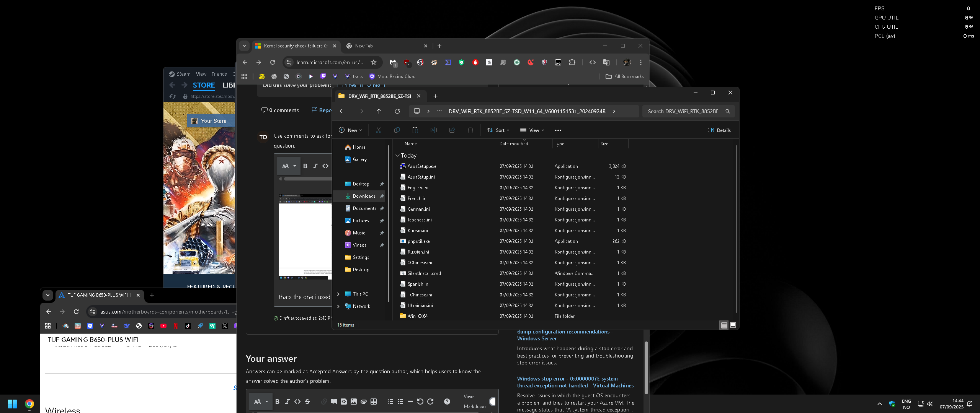
Task: Insert image icon in Your answer toolbar
Action: click(354, 402)
